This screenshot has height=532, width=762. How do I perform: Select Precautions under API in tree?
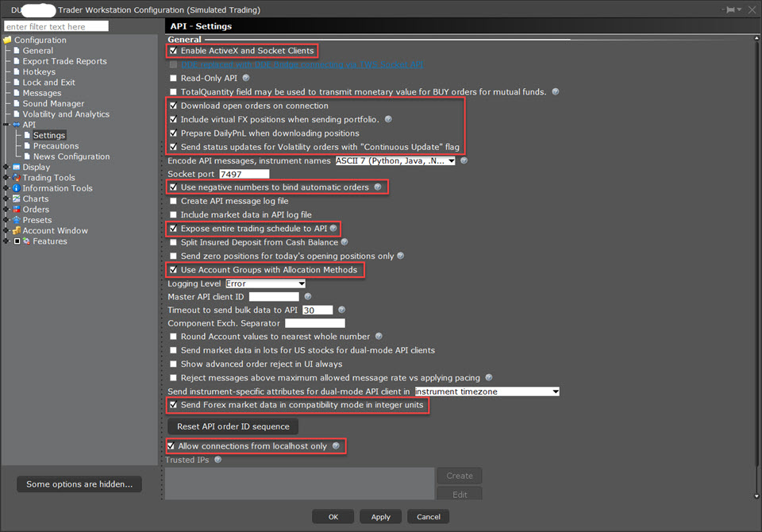56,146
